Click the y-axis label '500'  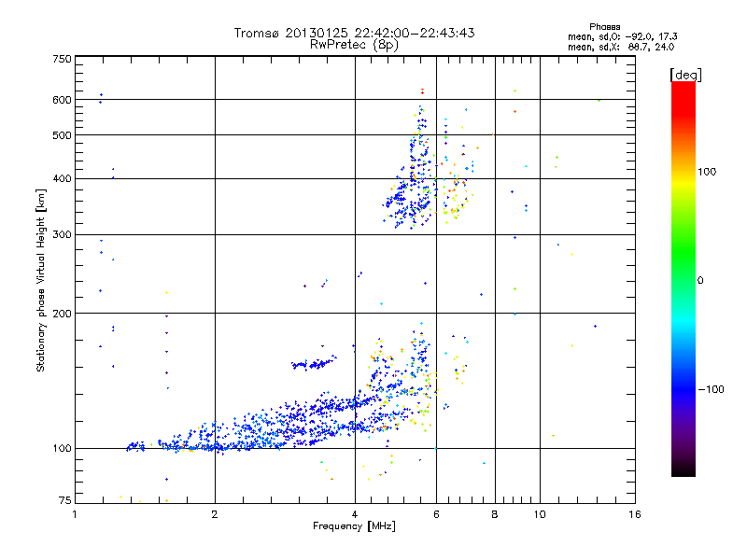pyautogui.click(x=62, y=135)
